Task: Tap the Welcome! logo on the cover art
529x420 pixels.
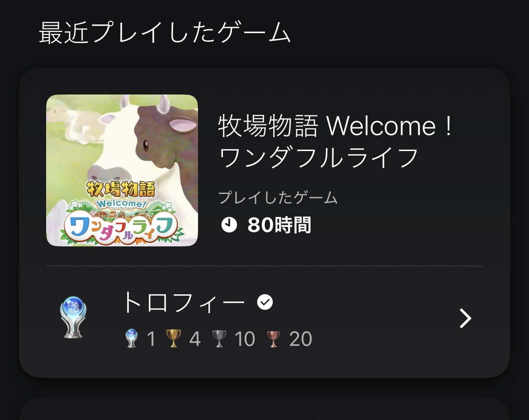Action: pos(121,204)
